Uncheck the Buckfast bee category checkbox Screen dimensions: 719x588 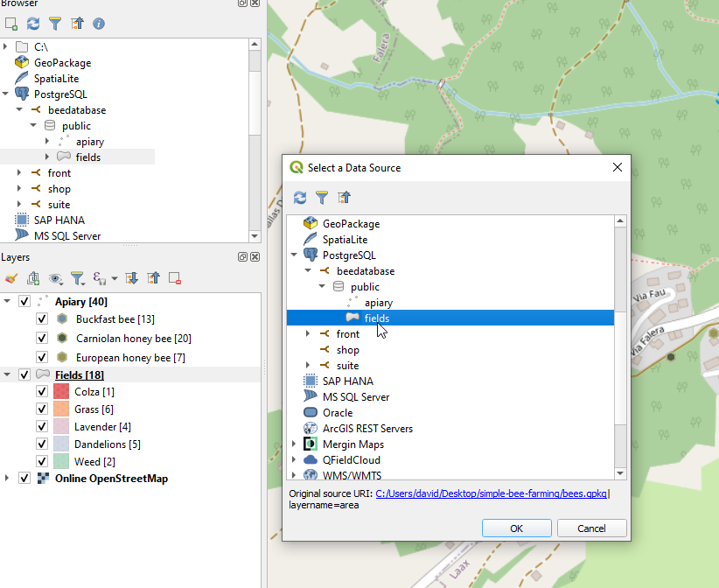pyautogui.click(x=41, y=319)
